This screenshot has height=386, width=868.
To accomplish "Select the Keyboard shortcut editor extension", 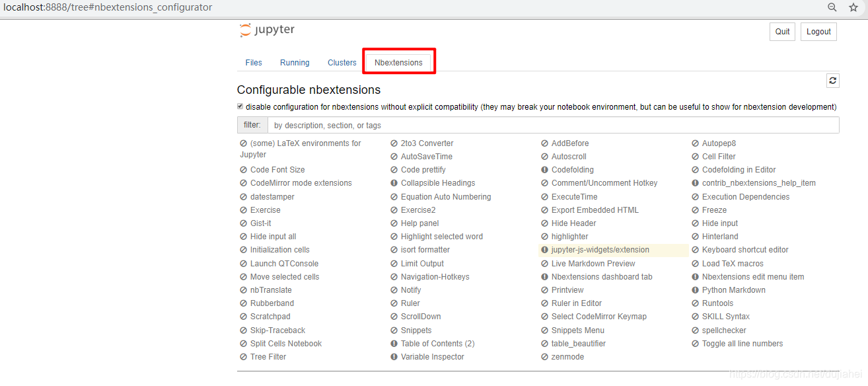I will (x=745, y=250).
